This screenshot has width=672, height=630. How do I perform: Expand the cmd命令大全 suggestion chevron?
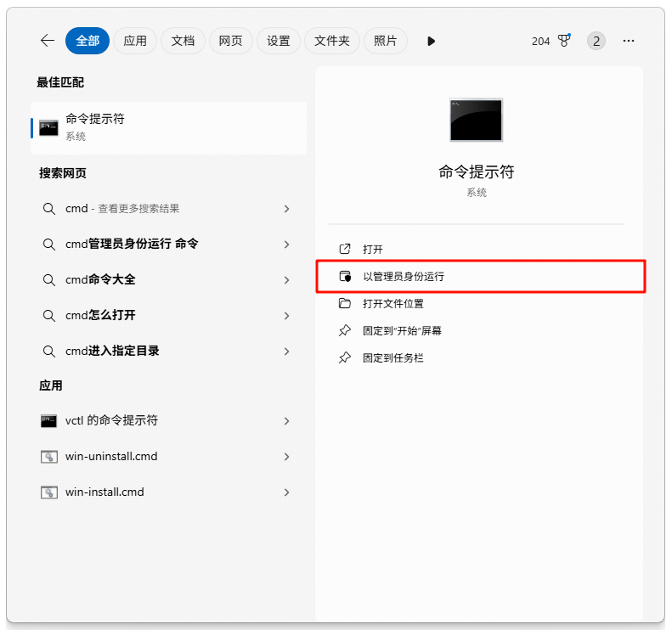pyautogui.click(x=286, y=280)
